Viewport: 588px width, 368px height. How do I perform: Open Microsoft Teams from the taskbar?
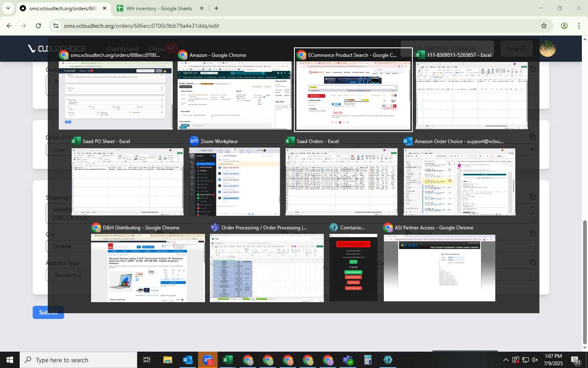pos(348,360)
